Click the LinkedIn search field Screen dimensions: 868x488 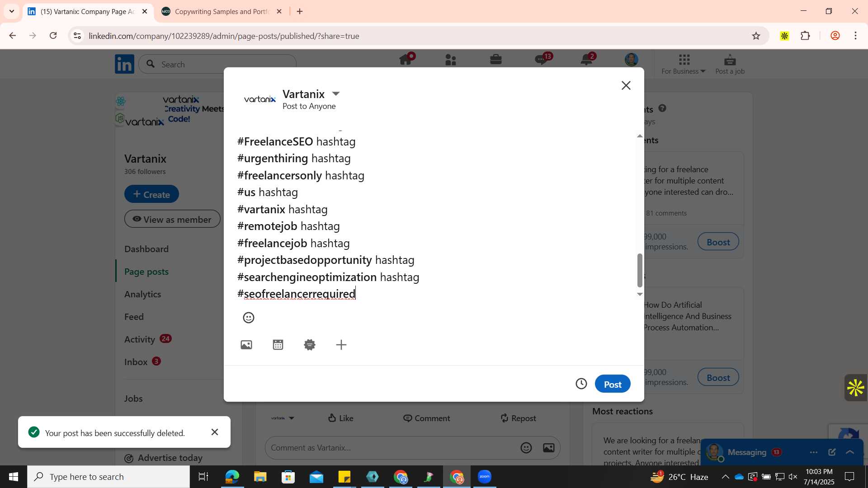217,64
